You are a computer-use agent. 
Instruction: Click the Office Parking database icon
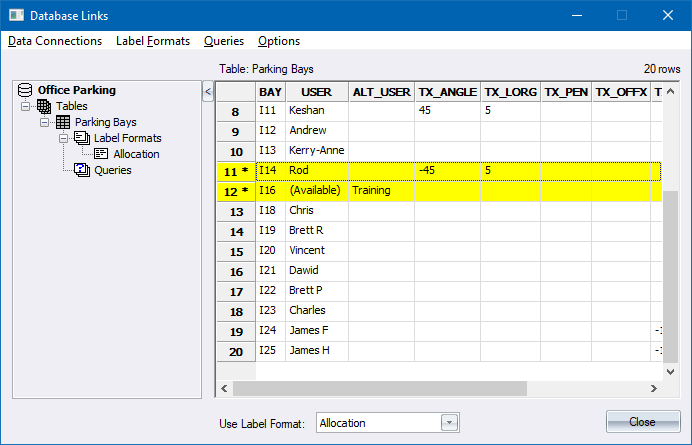tap(26, 90)
